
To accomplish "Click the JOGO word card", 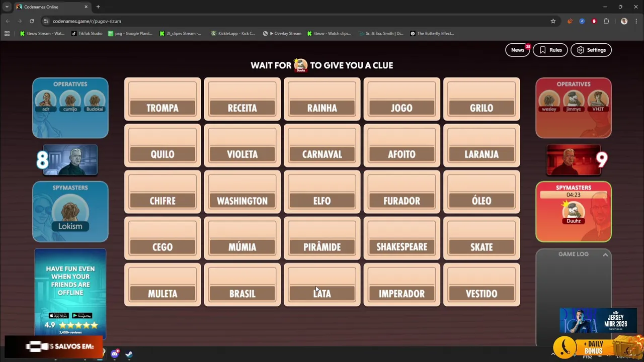I will (x=401, y=99).
